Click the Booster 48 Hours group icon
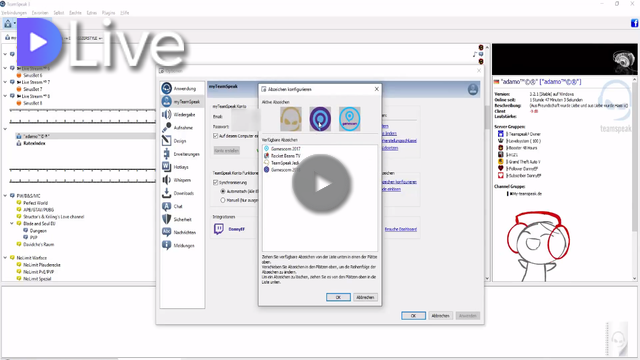Screen dimensions: 640x360 (500, 148)
